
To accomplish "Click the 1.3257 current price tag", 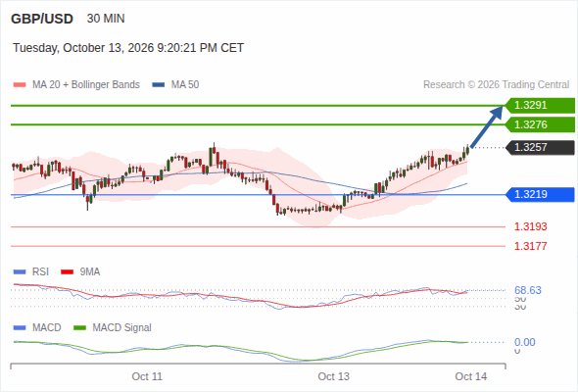I will point(540,148).
